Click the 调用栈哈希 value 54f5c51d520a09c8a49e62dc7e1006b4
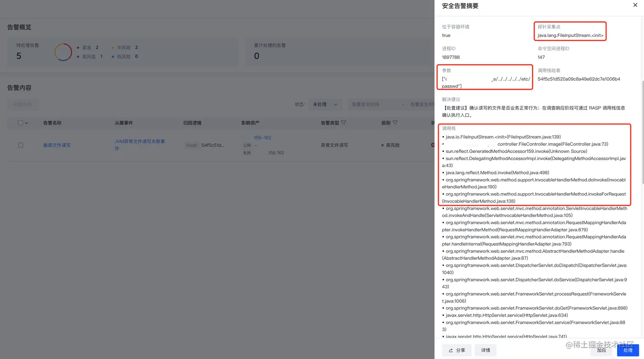The height and width of the screenshot is (359, 644). coord(579,79)
